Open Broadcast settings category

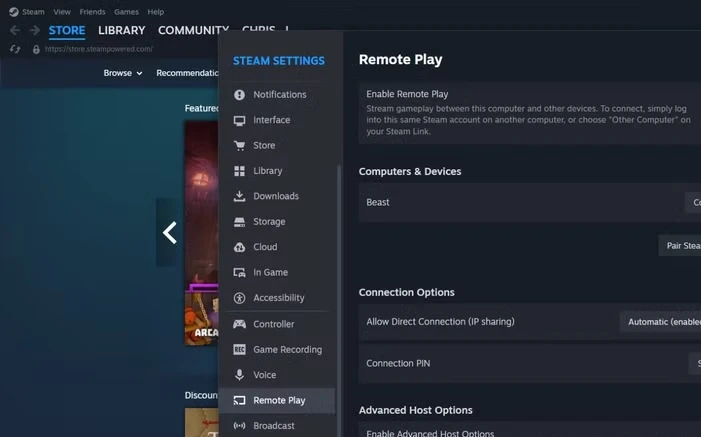pyautogui.click(x=279, y=426)
